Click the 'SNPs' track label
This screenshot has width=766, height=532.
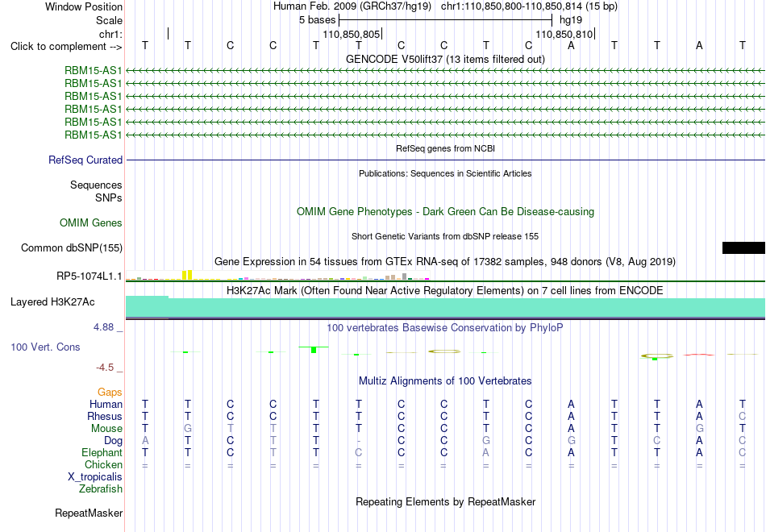point(109,197)
